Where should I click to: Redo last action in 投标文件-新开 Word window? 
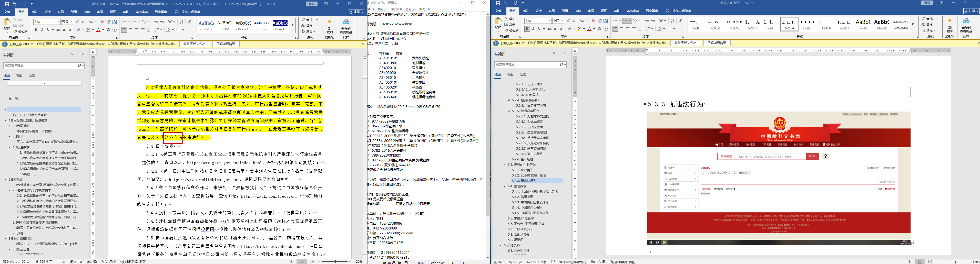click(515, 3)
